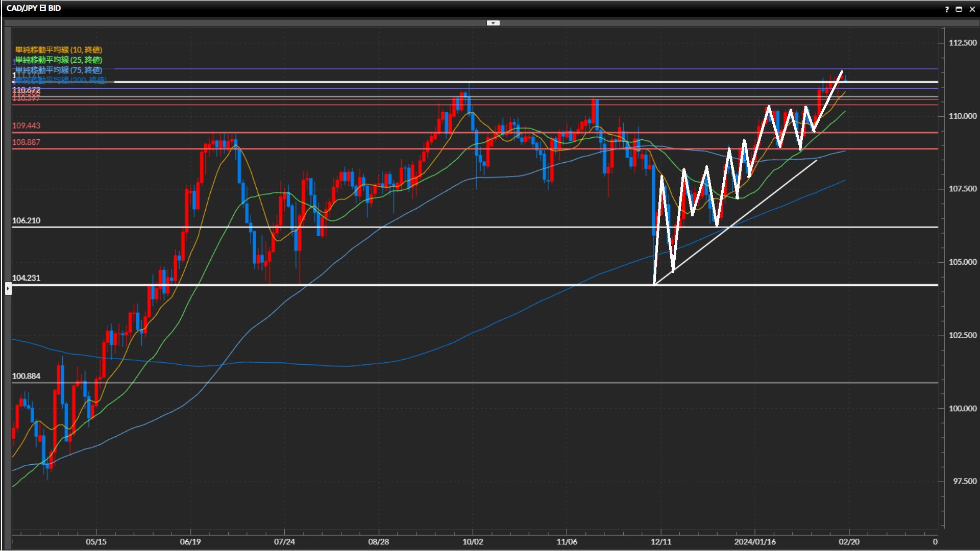
Task: Select the red 109.443 price level label
Action: pos(26,126)
